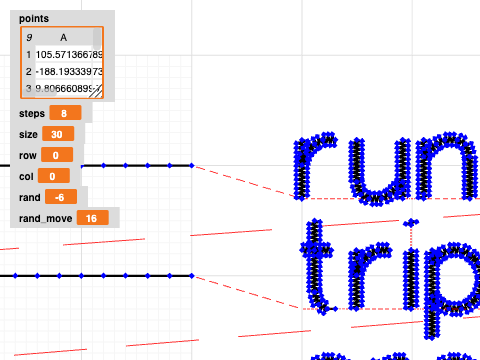Click the col variable value 0
The width and height of the screenshot is (480, 360).
point(54,176)
